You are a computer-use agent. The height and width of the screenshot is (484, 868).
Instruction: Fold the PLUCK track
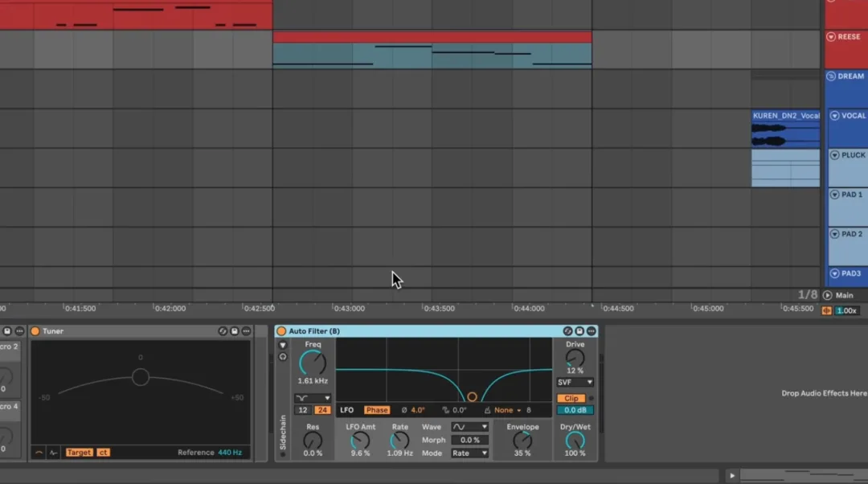834,155
